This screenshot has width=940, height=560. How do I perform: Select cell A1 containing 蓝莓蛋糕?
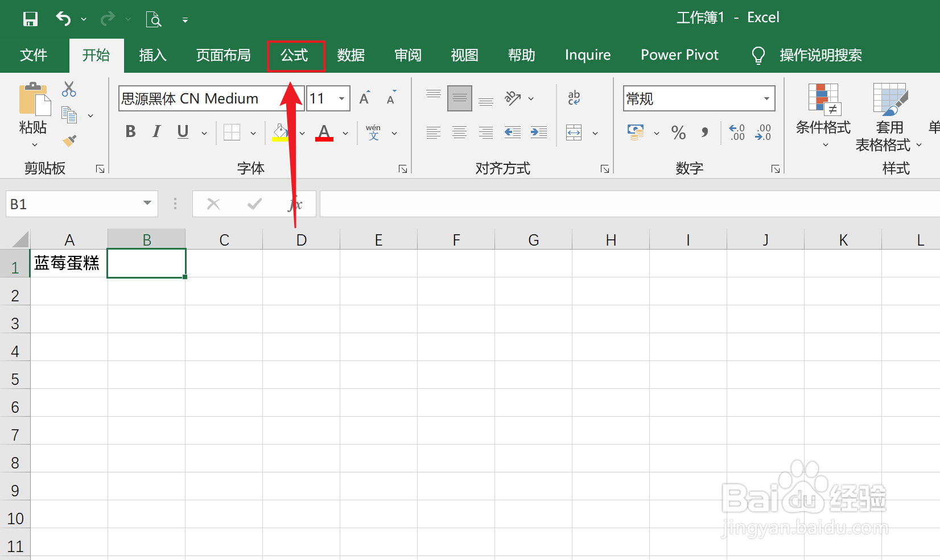tap(69, 263)
